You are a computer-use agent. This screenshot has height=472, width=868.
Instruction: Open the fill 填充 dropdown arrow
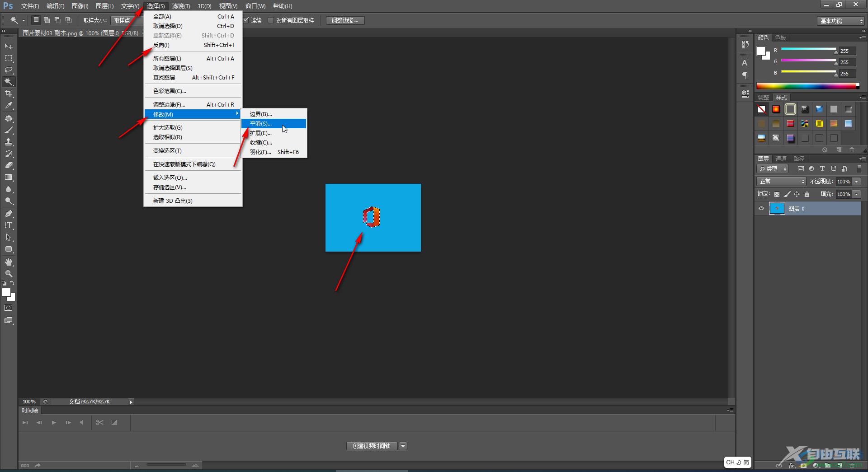pos(856,194)
